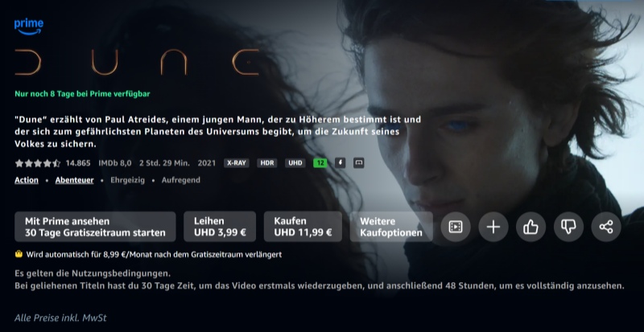Click the Dune title logo
This screenshot has width=644, height=332.
[138, 62]
